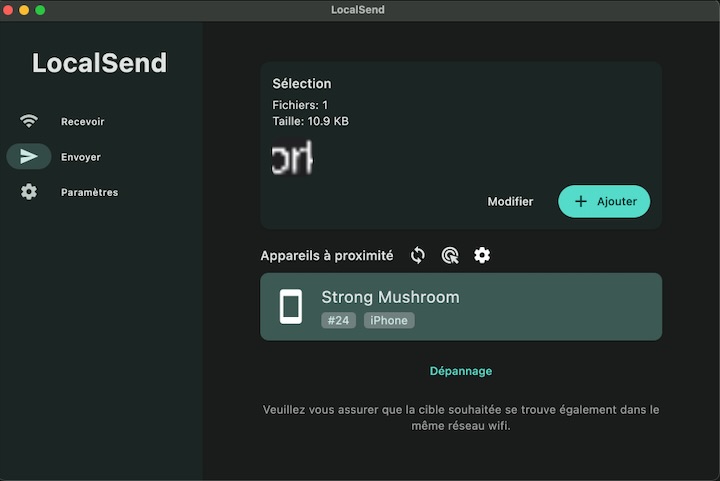Click the selected file thumbnail preview
Screen dimensions: 720x481
click(292, 158)
